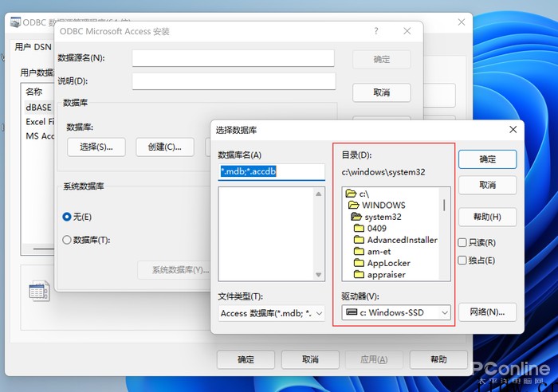Open the 文件类型 Access 数据库 dropdown
Screen dimensions: 558x392
coord(272,313)
